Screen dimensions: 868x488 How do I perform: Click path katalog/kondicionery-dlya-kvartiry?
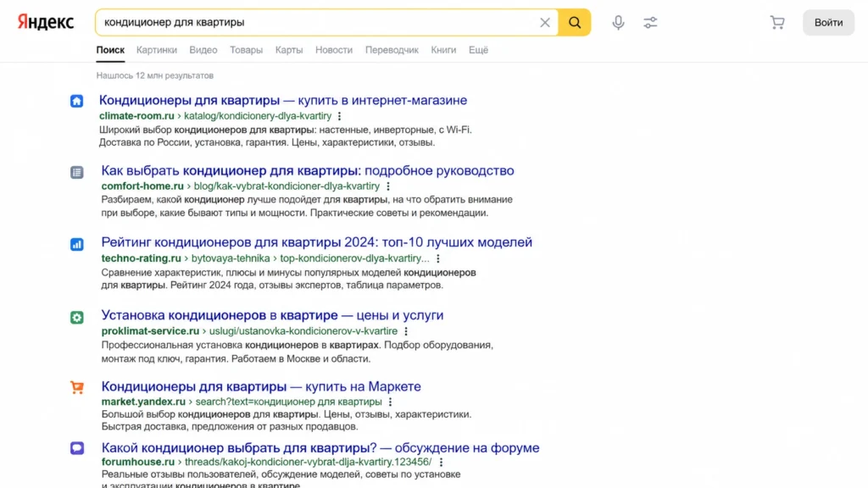click(258, 115)
